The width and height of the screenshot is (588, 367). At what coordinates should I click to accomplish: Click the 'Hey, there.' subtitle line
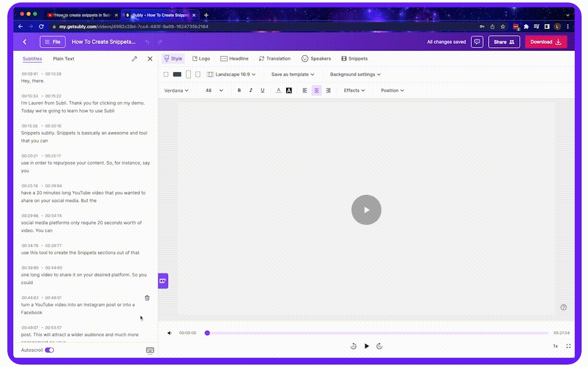pyautogui.click(x=33, y=81)
